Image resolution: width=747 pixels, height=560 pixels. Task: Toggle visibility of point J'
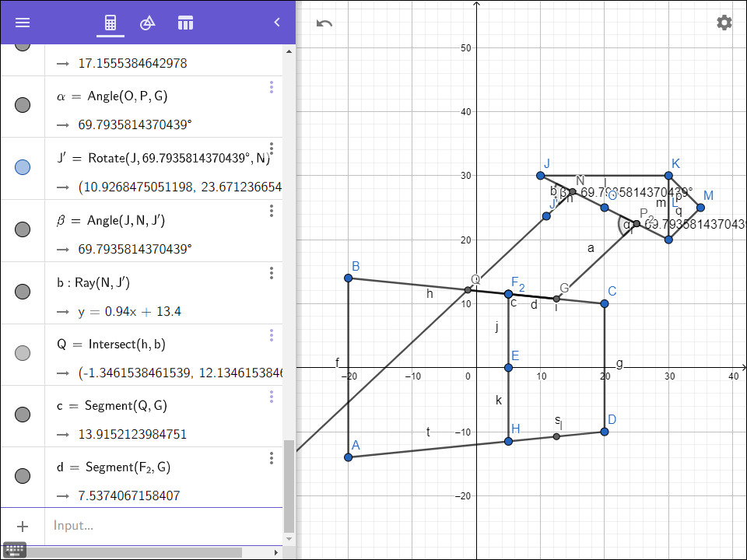pyautogui.click(x=23, y=167)
